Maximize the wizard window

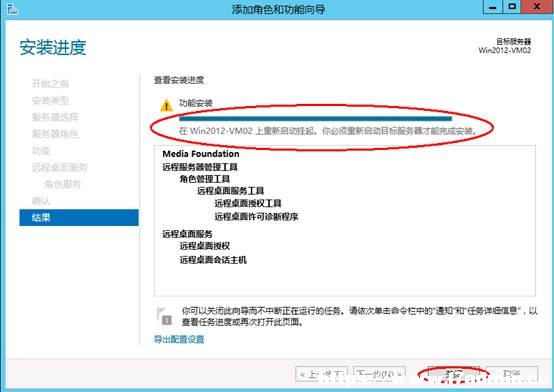tap(512, 7)
